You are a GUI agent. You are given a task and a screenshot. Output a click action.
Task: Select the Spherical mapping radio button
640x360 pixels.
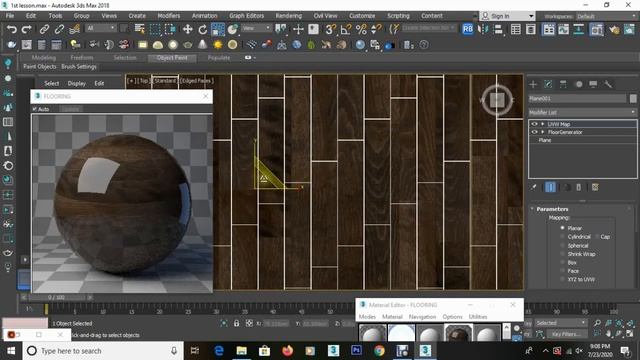coord(562,245)
